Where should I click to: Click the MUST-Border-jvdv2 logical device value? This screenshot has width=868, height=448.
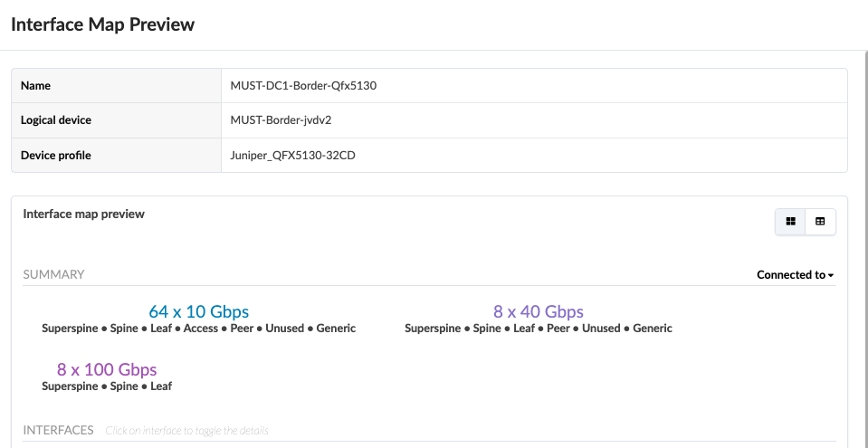(x=288, y=120)
